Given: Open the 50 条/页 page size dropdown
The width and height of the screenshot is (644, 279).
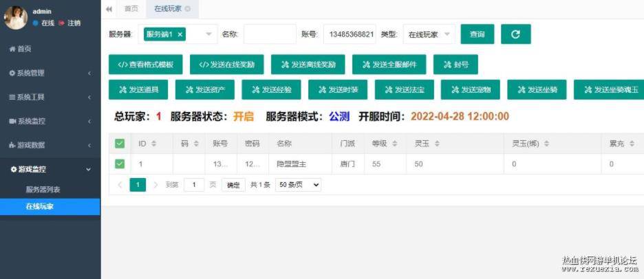Looking at the screenshot, I should (298, 185).
